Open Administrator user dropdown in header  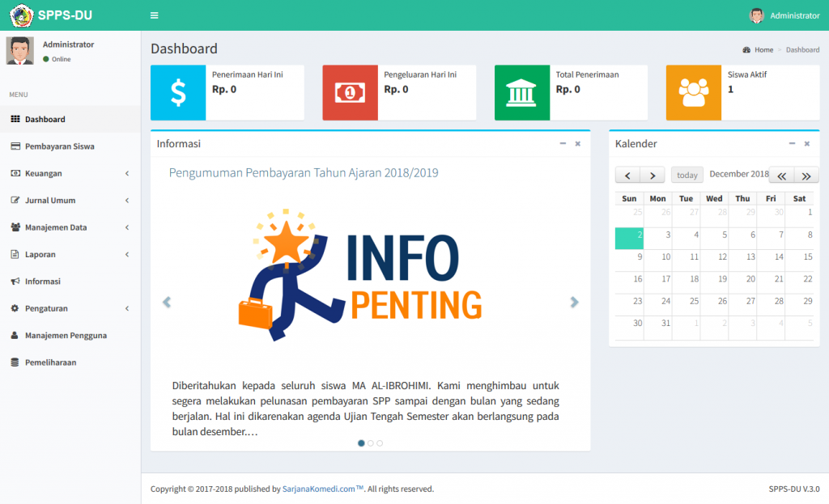pyautogui.click(x=784, y=15)
